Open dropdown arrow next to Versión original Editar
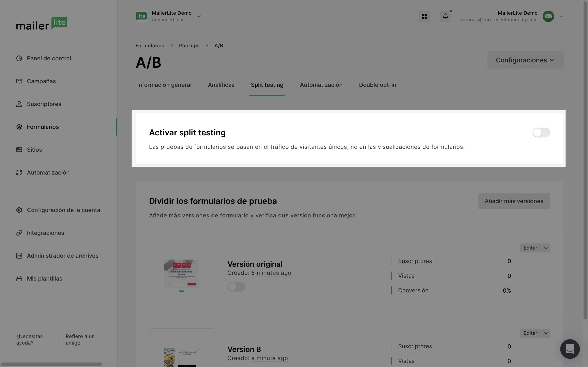 pos(546,248)
